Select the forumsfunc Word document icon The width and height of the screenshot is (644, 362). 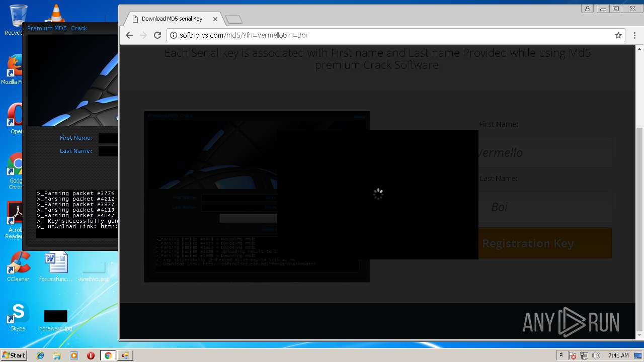click(56, 266)
